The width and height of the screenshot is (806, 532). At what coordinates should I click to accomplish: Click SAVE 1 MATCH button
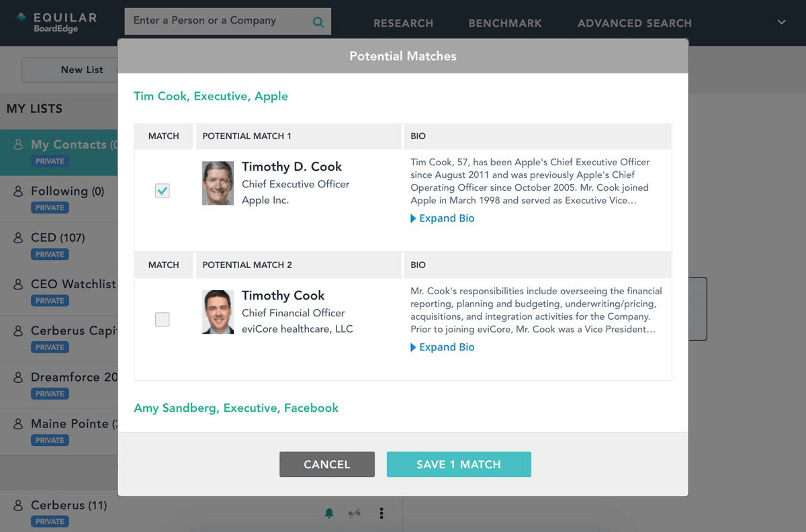point(459,464)
